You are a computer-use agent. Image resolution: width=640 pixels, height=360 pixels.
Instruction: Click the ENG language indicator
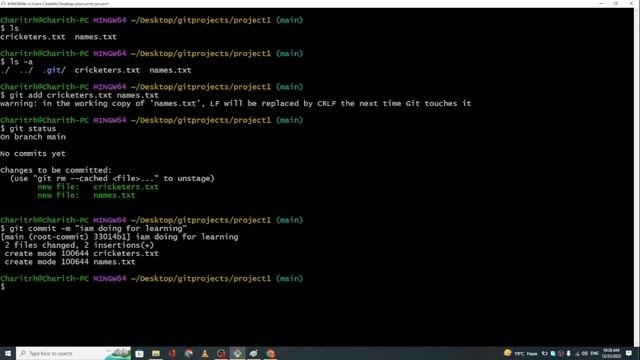pos(594,353)
